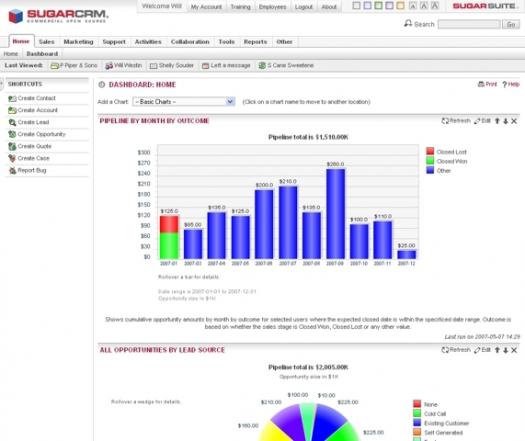Image resolution: width=525 pixels, height=441 pixels.
Task: Open last viewed P Piper & Sons
Action: 74,66
